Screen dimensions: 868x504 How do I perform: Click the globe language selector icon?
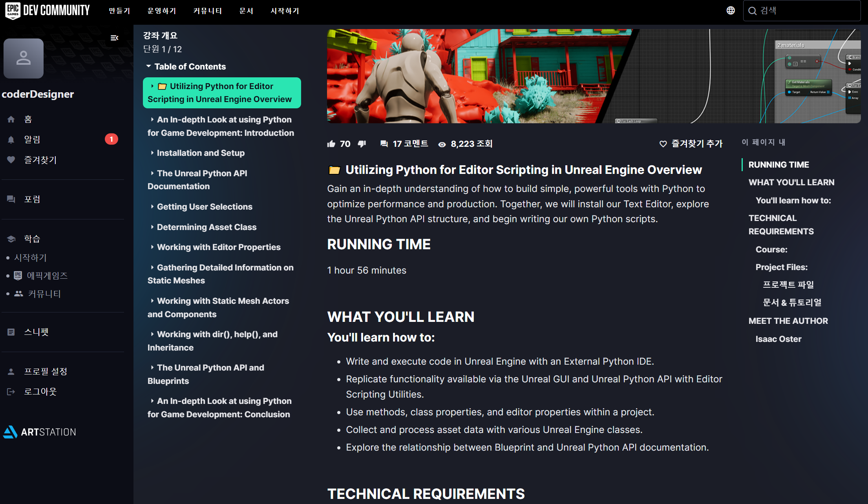click(730, 11)
